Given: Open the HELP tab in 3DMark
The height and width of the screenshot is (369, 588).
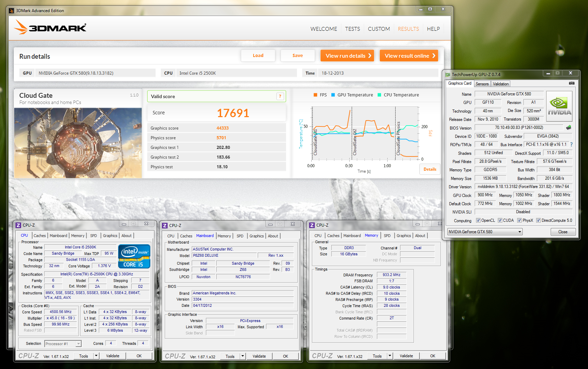Looking at the screenshot, I should pos(433,29).
